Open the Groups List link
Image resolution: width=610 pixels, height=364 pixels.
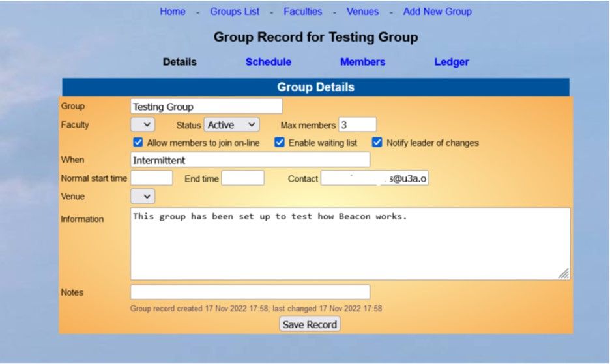click(235, 12)
